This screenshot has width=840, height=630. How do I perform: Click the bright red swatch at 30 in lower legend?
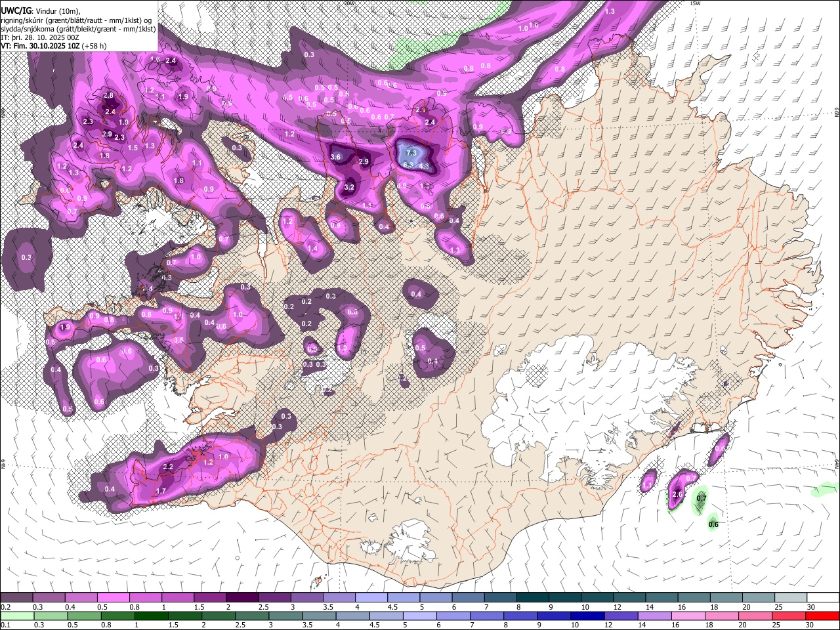(x=822, y=616)
